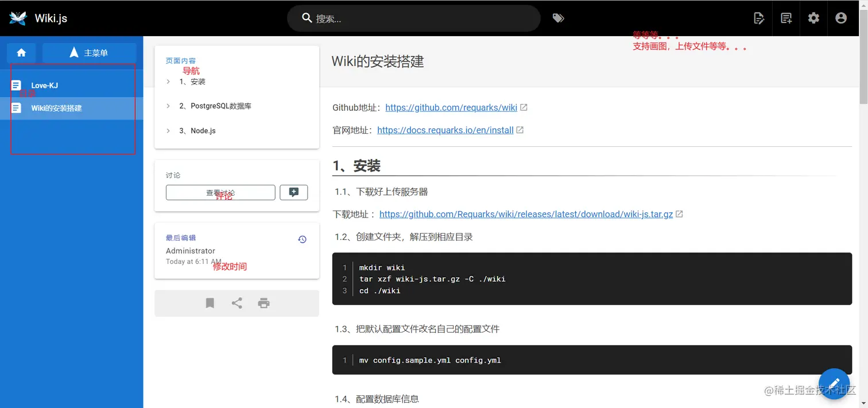Click the share icon
868x408 pixels.
point(237,303)
